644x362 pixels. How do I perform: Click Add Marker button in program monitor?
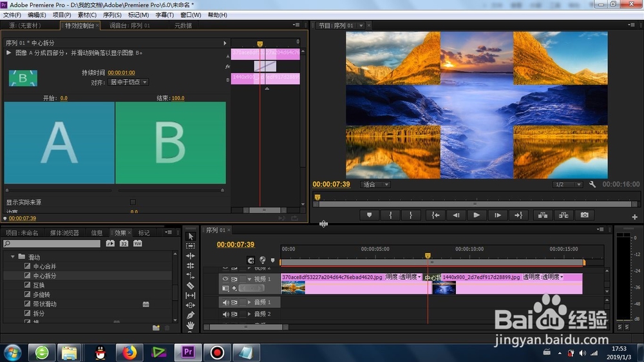click(369, 215)
